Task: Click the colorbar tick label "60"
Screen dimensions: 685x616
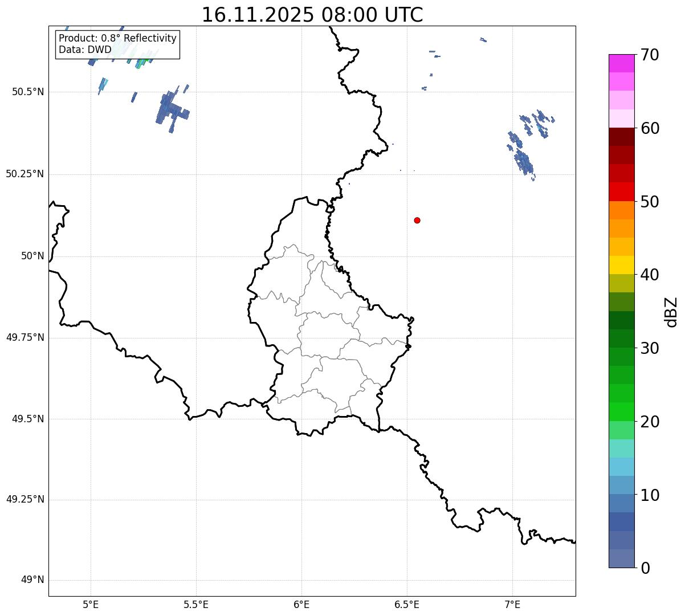Action: coord(650,128)
